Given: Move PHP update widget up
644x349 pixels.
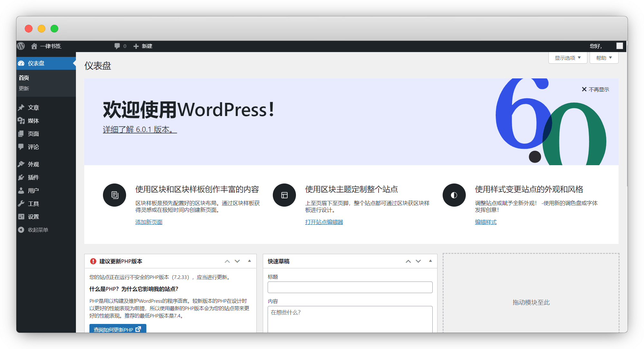Looking at the screenshot, I should point(227,261).
